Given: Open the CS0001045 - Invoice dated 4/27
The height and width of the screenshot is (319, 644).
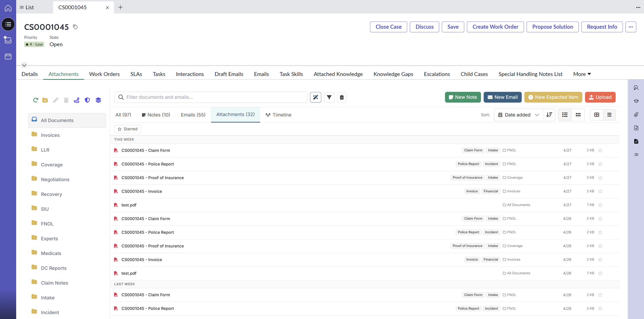Looking at the screenshot, I should (142, 191).
